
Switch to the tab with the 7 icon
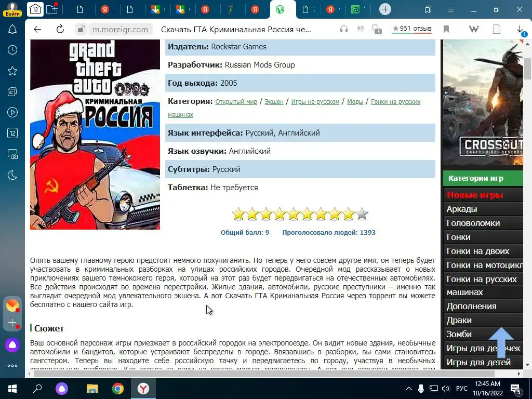pyautogui.click(x=230, y=9)
